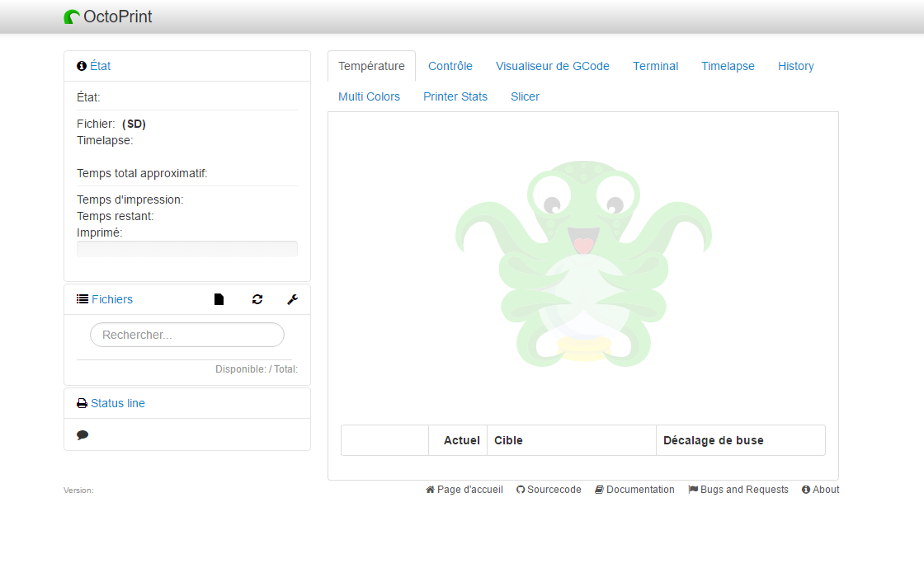Click the Fichier: (SD) label
The height and width of the screenshot is (568, 924).
click(x=111, y=124)
